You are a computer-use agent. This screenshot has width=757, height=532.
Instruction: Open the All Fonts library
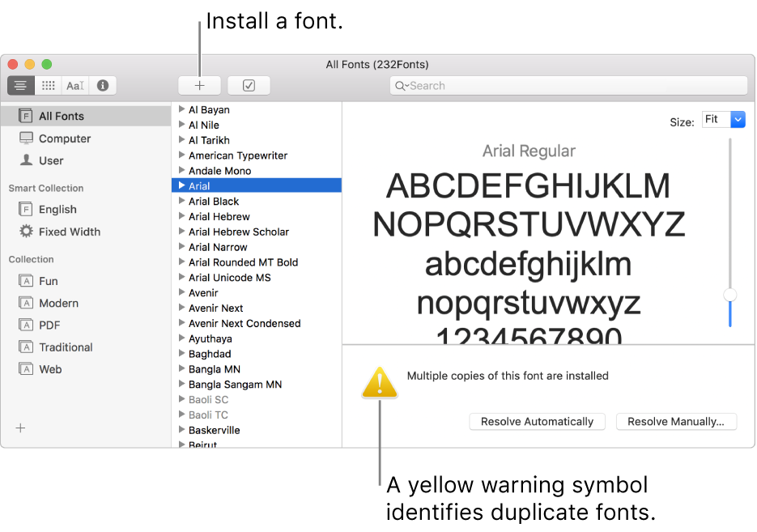(x=86, y=116)
